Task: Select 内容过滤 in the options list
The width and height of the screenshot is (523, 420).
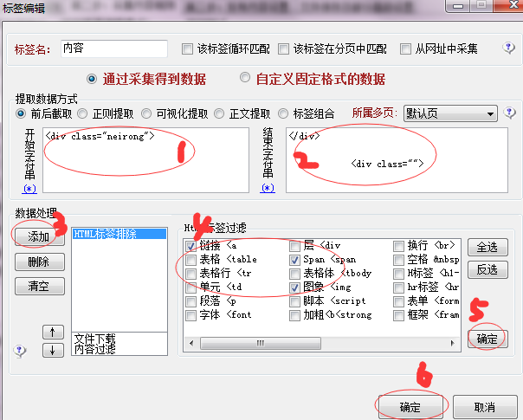Action: (94, 349)
